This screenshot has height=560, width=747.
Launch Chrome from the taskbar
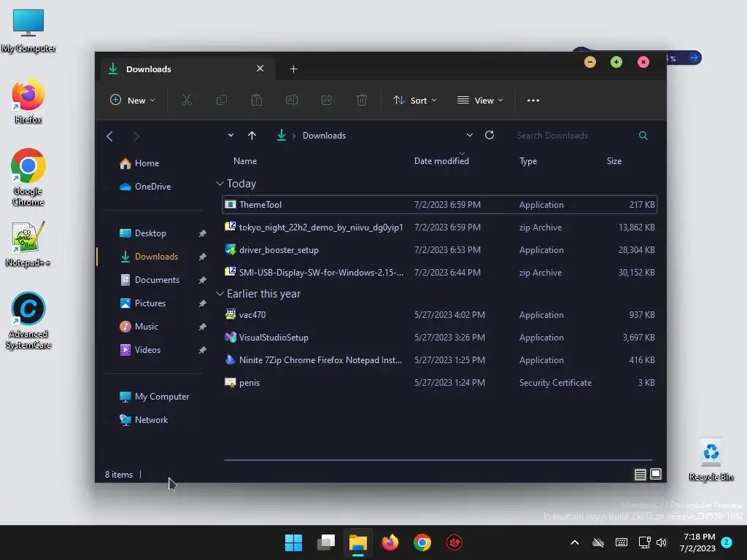[x=422, y=542]
